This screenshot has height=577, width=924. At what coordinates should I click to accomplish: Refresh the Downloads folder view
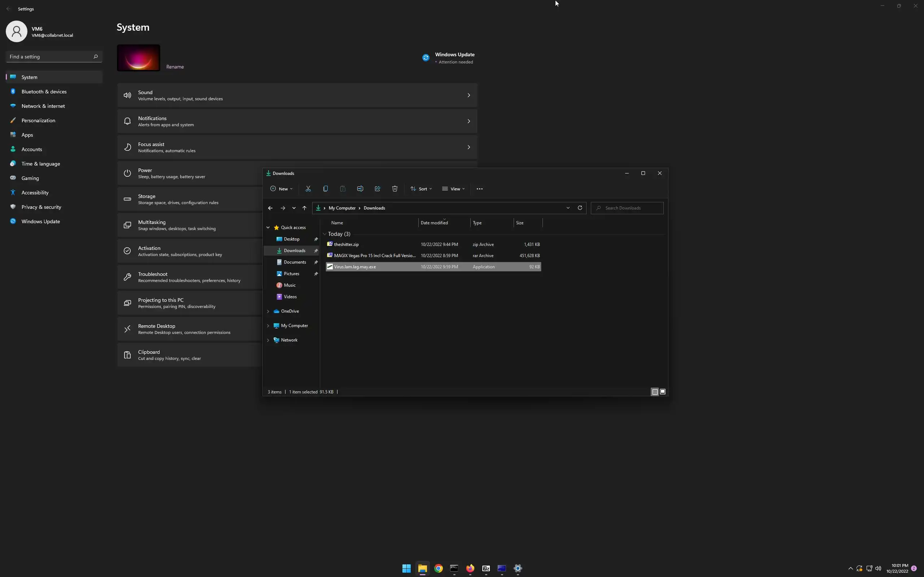coord(580,208)
